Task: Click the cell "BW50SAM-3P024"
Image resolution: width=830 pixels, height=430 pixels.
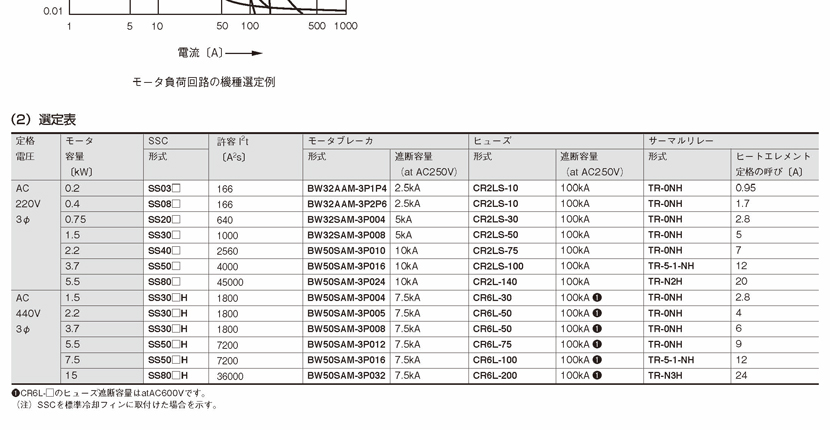Action: tap(346, 282)
